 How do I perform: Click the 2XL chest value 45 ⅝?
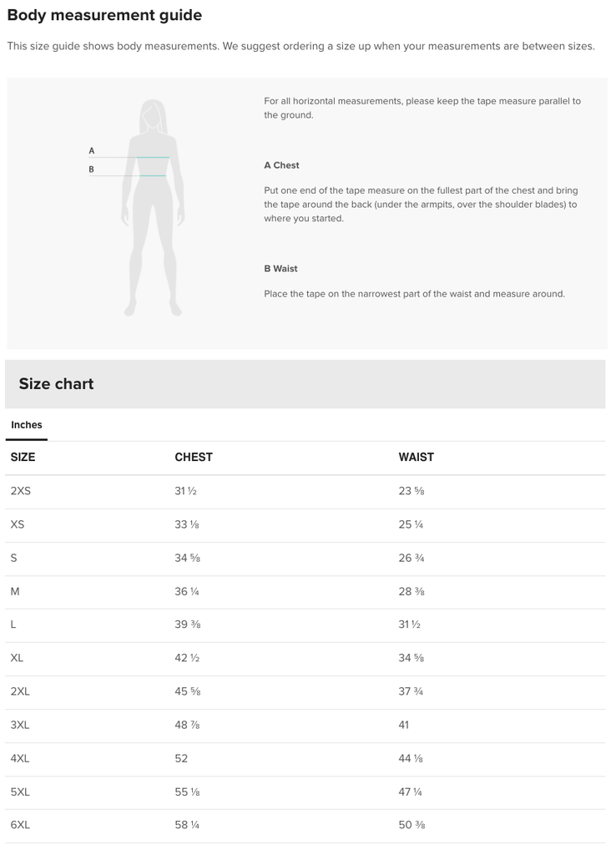click(x=188, y=691)
